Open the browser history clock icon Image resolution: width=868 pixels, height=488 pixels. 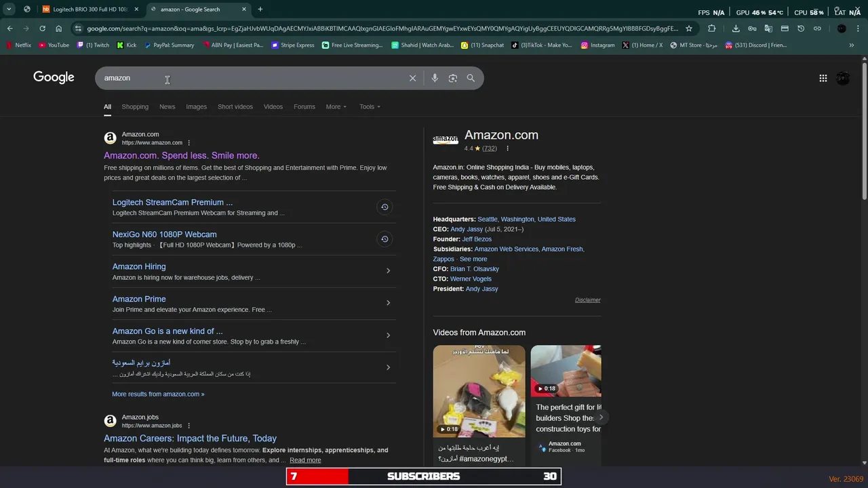[801, 28]
